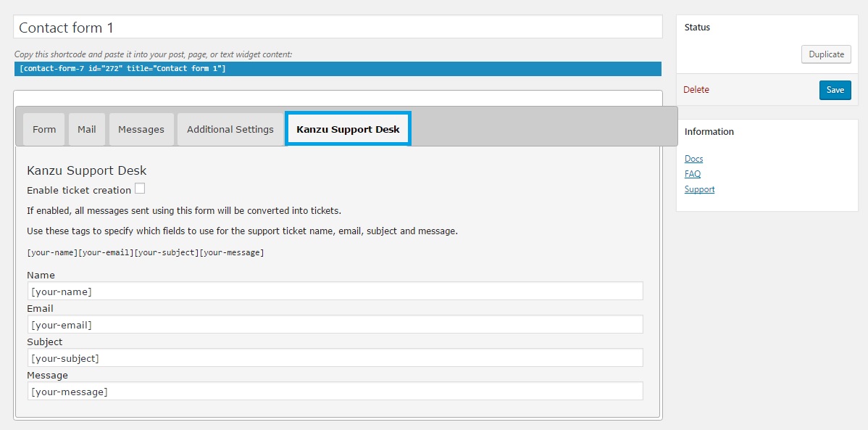Click the Name input field
Viewport: 868px width, 430px height.
pyautogui.click(x=335, y=291)
